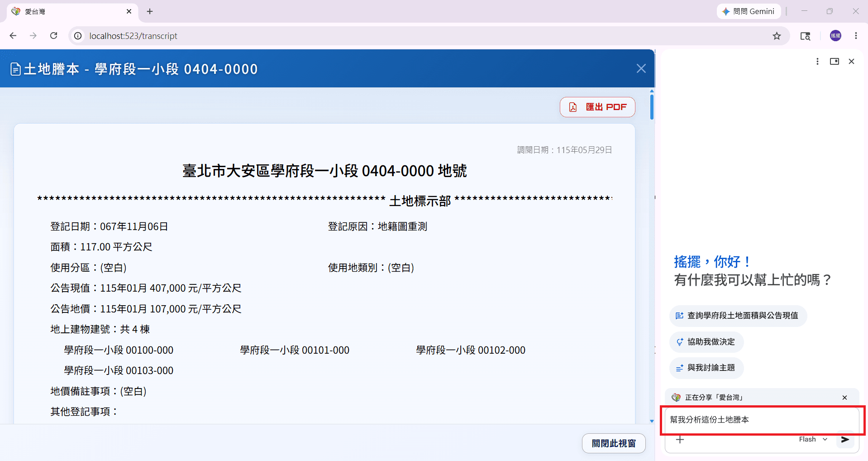Close the Gemini side panel
Viewport: 868px width, 461px height.
pyautogui.click(x=851, y=61)
